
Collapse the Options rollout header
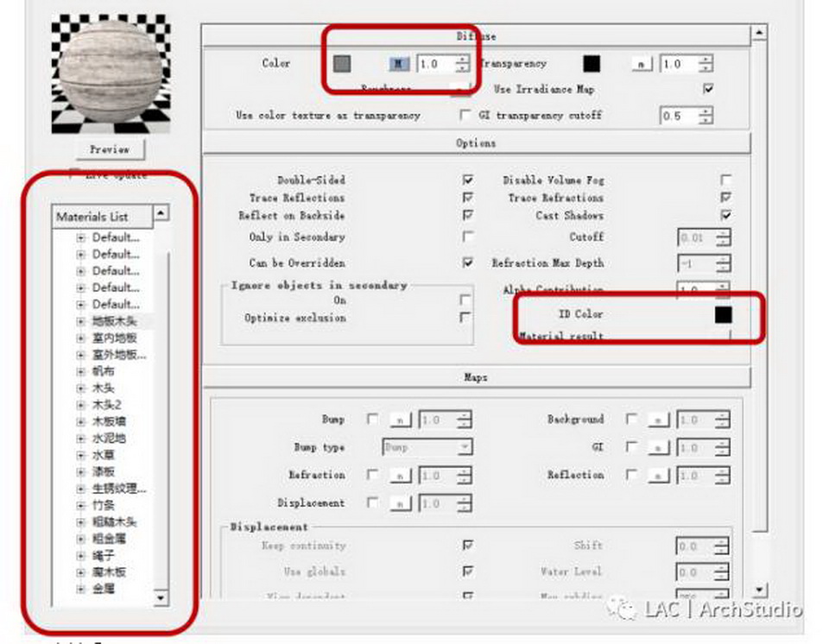tap(476, 143)
